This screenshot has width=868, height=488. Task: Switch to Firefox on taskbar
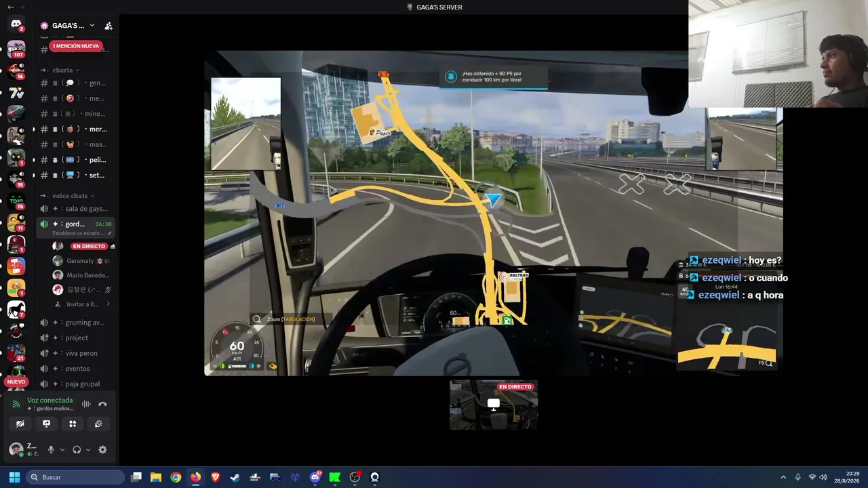[195, 477]
